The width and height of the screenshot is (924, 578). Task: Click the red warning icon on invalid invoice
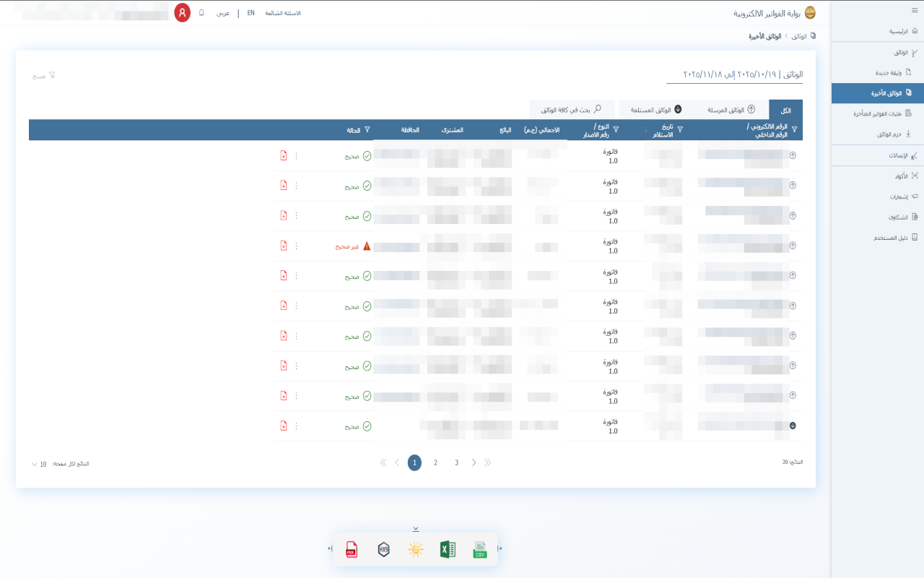[367, 246]
